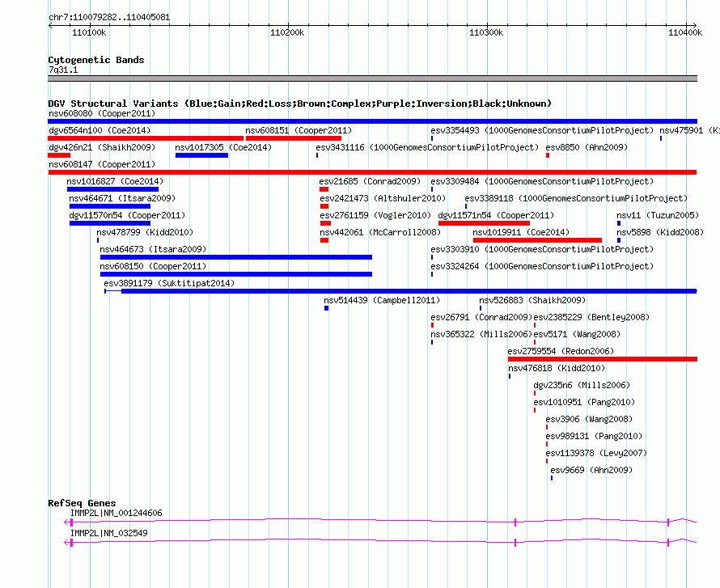This screenshot has width=720, height=588.
Task: Click nsv608150 (Cooper2011) label
Action: click(x=153, y=266)
